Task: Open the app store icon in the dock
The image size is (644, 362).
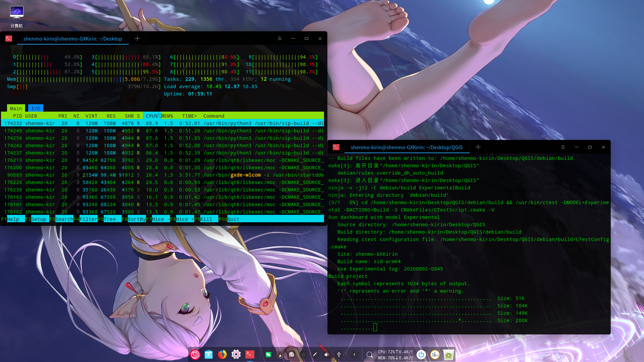Action: (209, 355)
